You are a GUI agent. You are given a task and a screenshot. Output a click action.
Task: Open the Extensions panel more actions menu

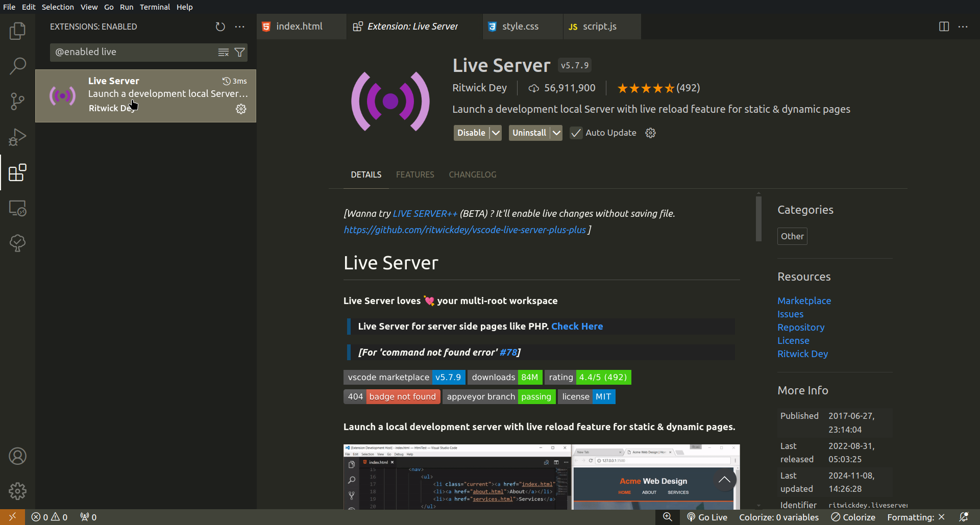239,27
